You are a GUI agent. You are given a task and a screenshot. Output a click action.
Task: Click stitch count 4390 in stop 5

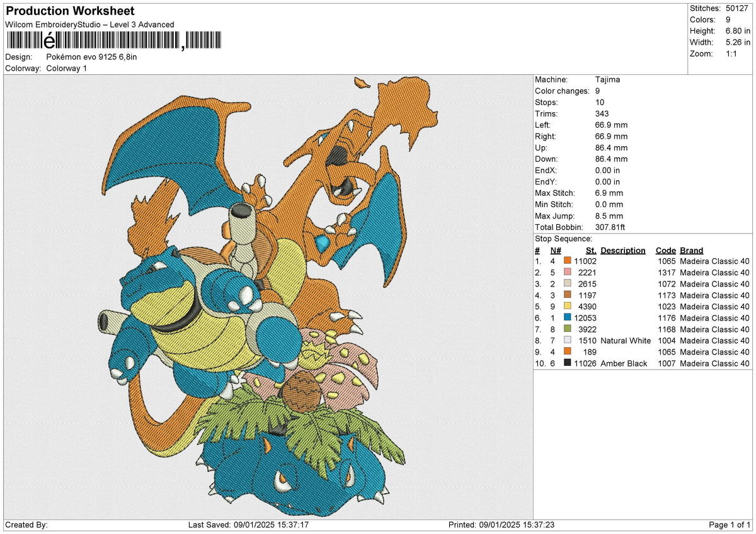pos(587,307)
